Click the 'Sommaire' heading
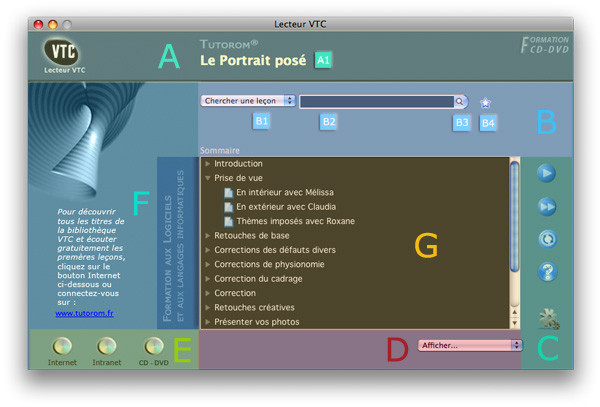This screenshot has height=407, width=600. (x=220, y=150)
